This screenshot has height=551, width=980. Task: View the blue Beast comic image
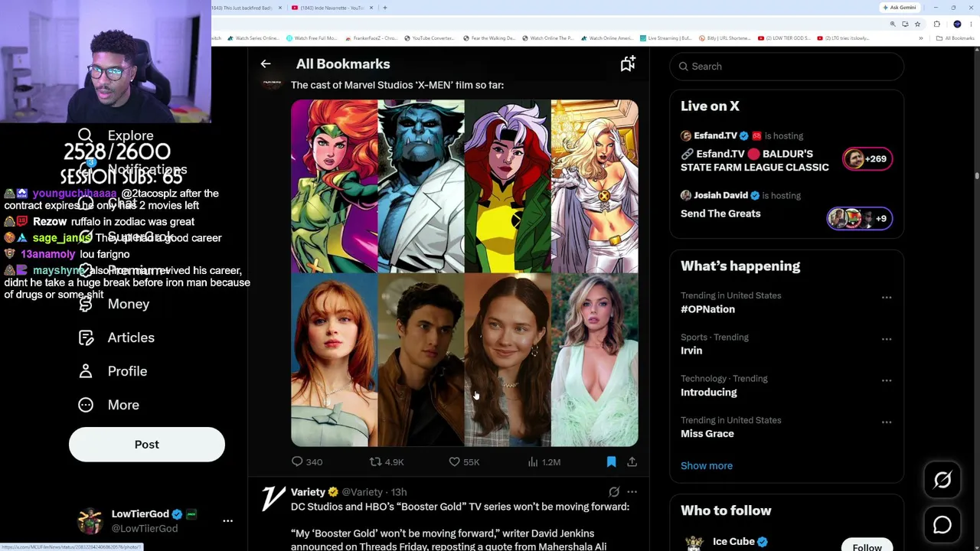(x=421, y=186)
